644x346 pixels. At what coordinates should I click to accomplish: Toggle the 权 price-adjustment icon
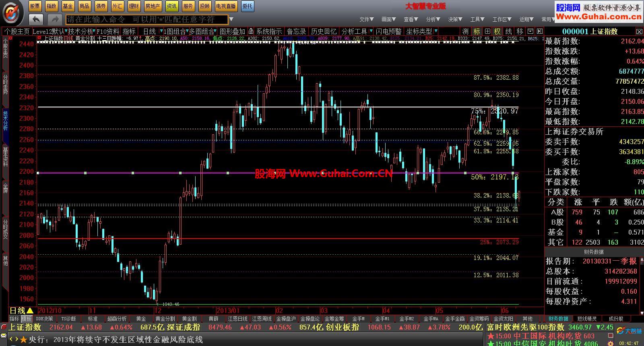[497, 31]
